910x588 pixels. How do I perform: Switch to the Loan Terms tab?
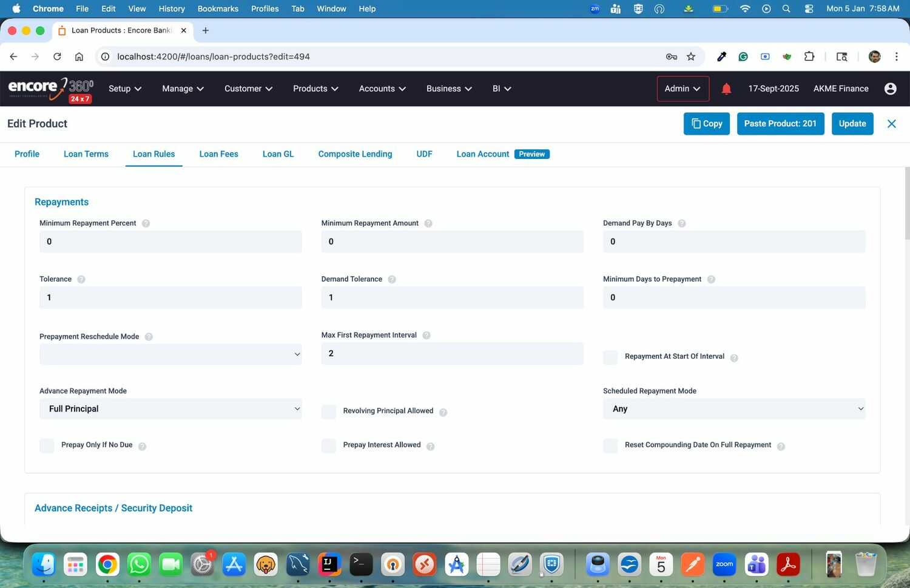point(86,154)
